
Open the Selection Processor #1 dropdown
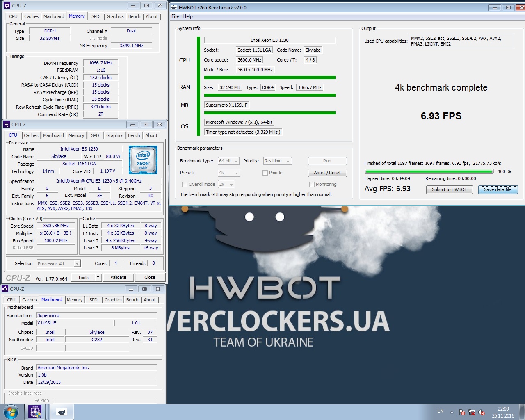click(59, 264)
